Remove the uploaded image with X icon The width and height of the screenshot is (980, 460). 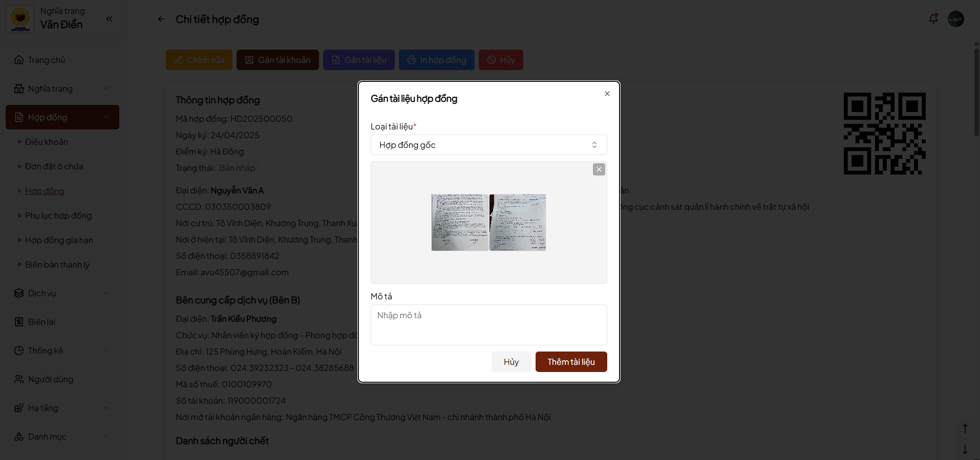tap(599, 169)
